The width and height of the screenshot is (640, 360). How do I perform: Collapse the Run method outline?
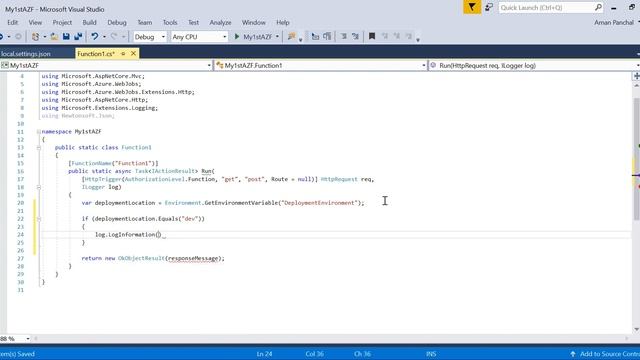tap(39, 187)
